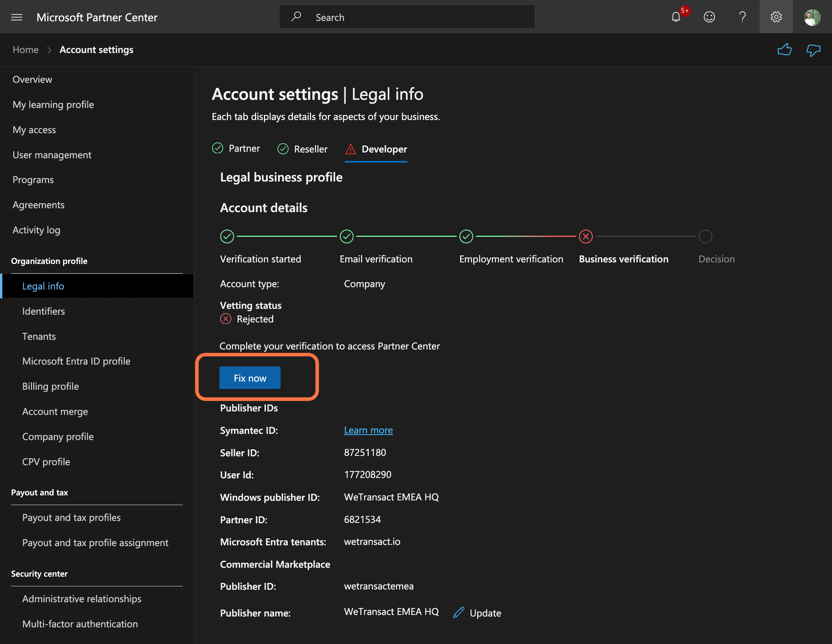Click the Employment verification check marker
The image size is (832, 644).
point(466,236)
